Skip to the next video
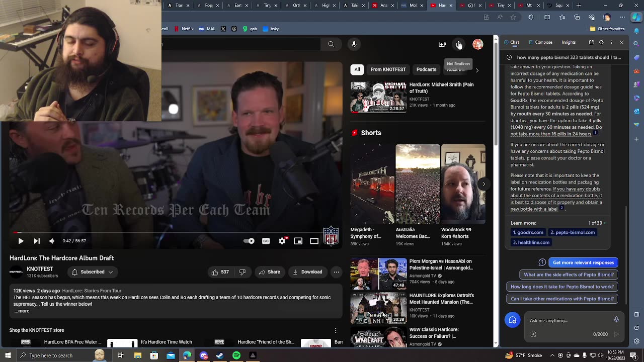Image resolution: width=644 pixels, height=362 pixels. point(37,241)
